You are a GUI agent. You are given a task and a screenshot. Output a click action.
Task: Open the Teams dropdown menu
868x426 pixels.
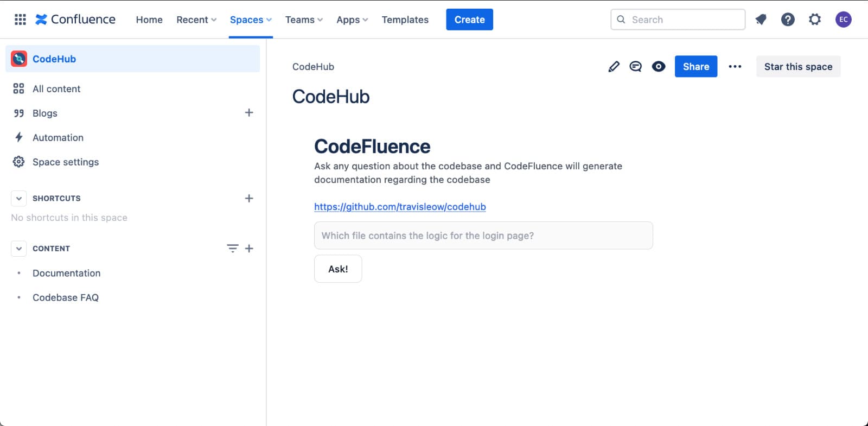tap(304, 20)
